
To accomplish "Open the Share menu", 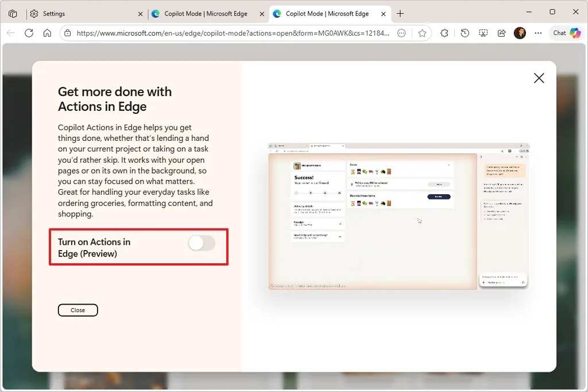I will (501, 33).
